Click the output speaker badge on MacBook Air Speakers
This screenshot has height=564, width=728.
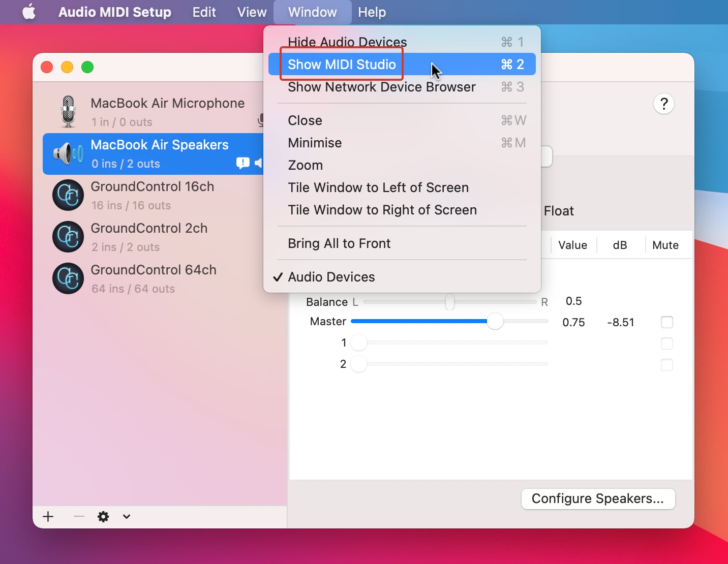(x=258, y=163)
